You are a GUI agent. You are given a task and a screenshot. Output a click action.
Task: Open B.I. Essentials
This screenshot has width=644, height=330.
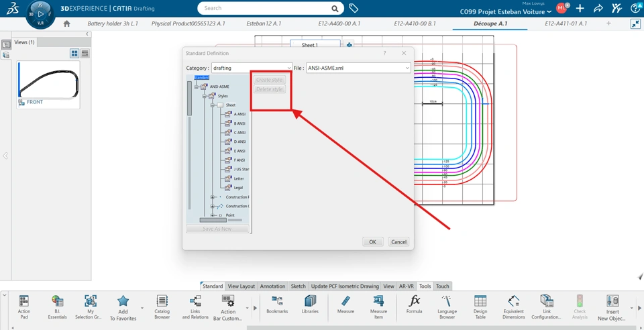coord(58,307)
